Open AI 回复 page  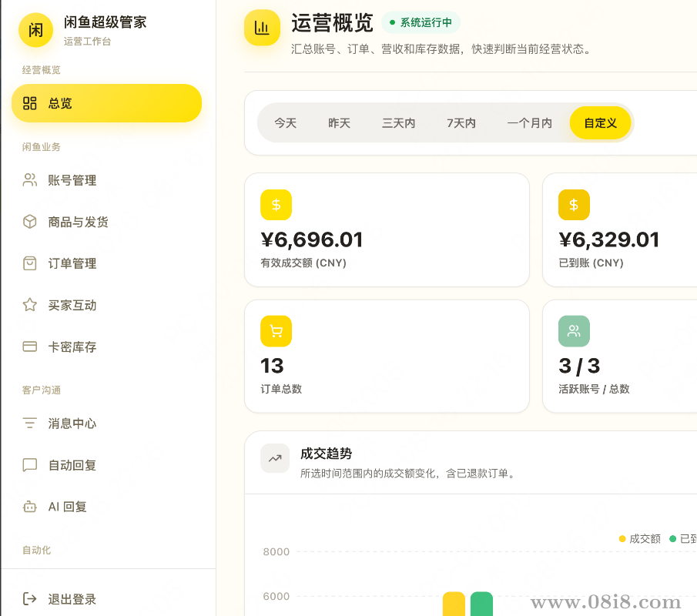click(x=107, y=507)
